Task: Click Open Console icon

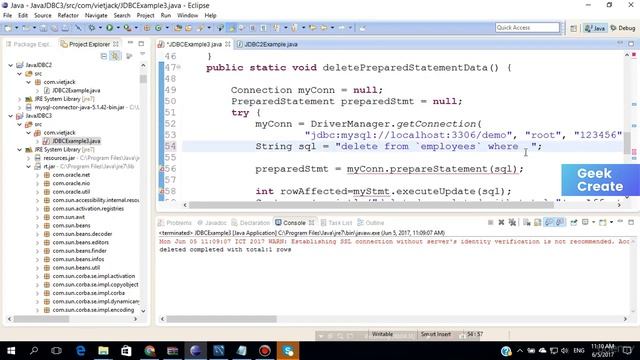Action: (x=603, y=222)
